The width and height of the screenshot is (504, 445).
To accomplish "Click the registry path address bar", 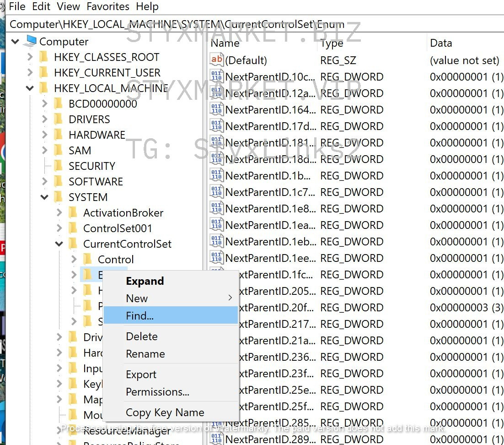I will click(x=252, y=24).
